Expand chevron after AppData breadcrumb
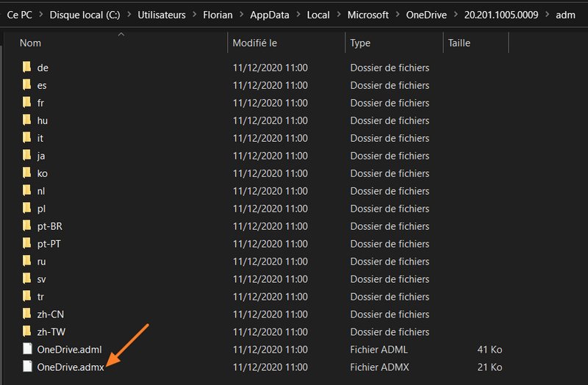Viewport: 588px width, 385px height. click(x=298, y=15)
